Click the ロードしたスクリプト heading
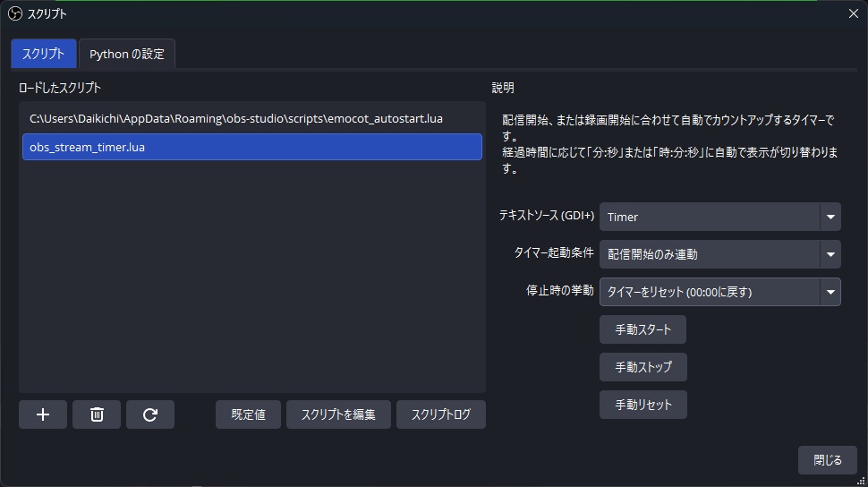Viewport: 868px width, 487px height. pos(59,88)
